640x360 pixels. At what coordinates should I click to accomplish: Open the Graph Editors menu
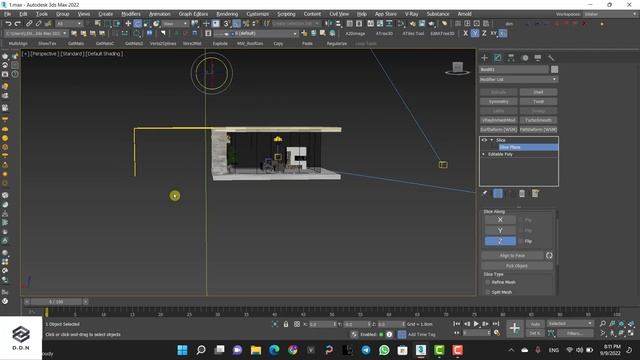point(193,14)
